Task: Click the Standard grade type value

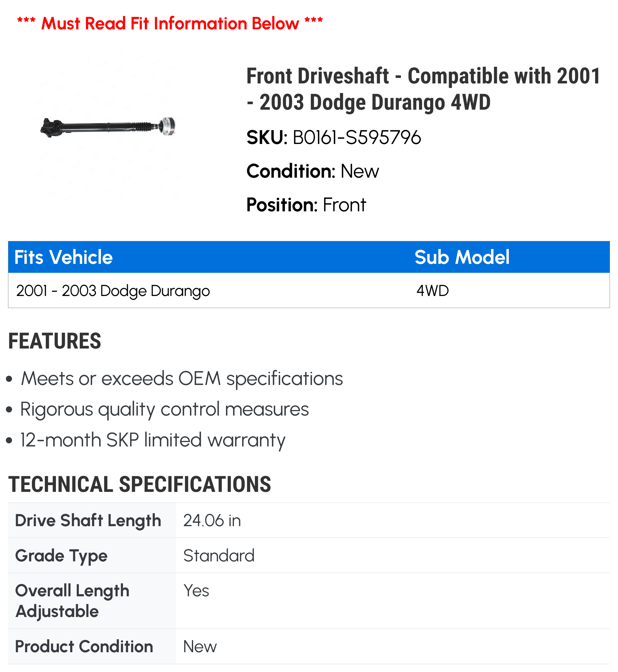Action: coord(219,556)
